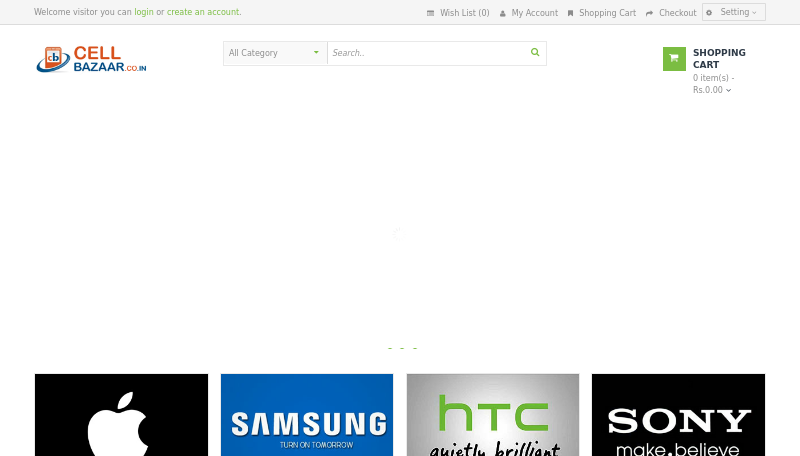Click the SHOPPING CART heading text

coord(719,59)
